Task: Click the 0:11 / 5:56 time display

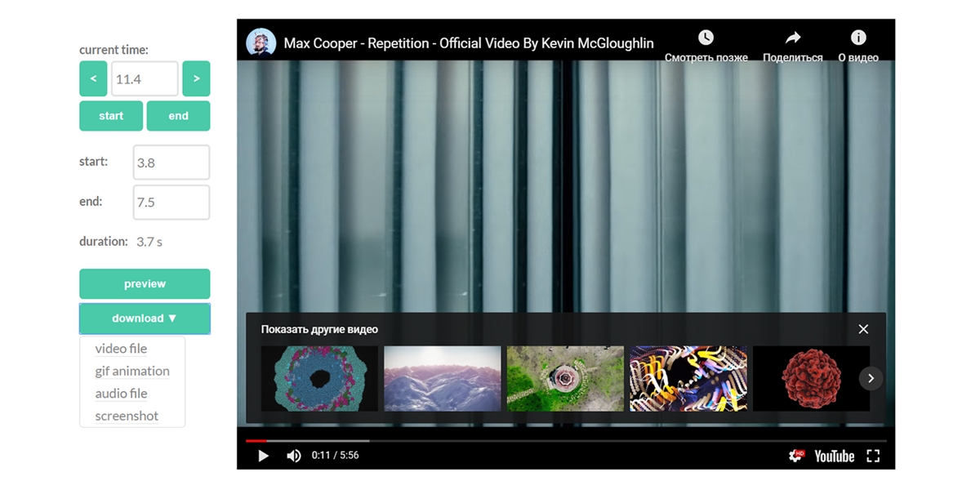Action: (335, 456)
